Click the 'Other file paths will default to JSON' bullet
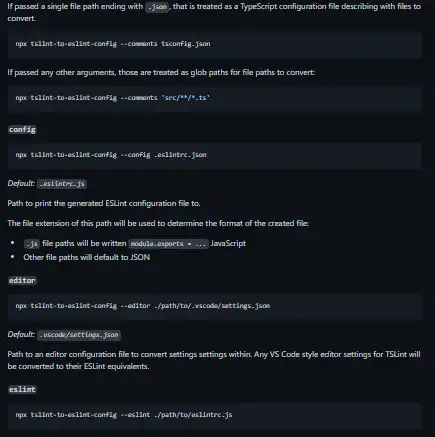 86,257
